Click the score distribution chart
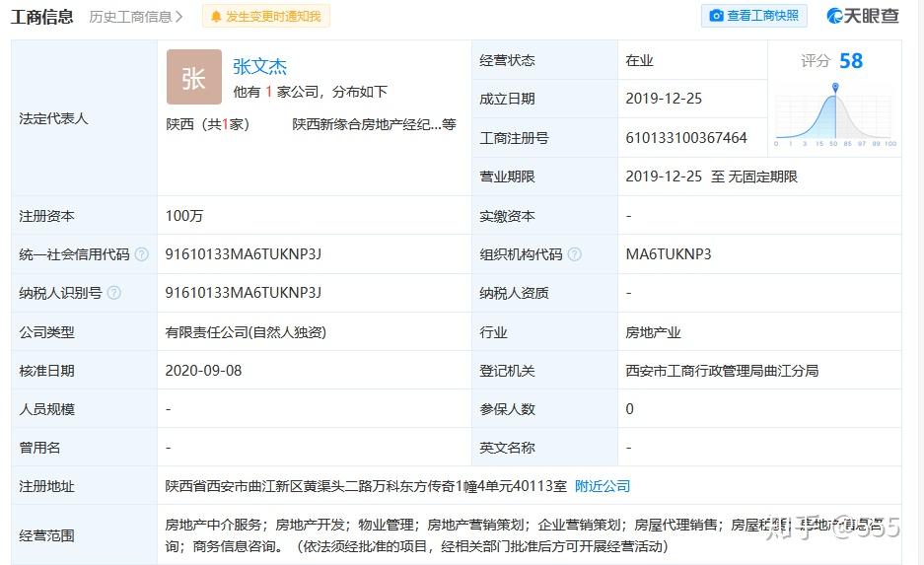The image size is (924, 565). (835, 115)
